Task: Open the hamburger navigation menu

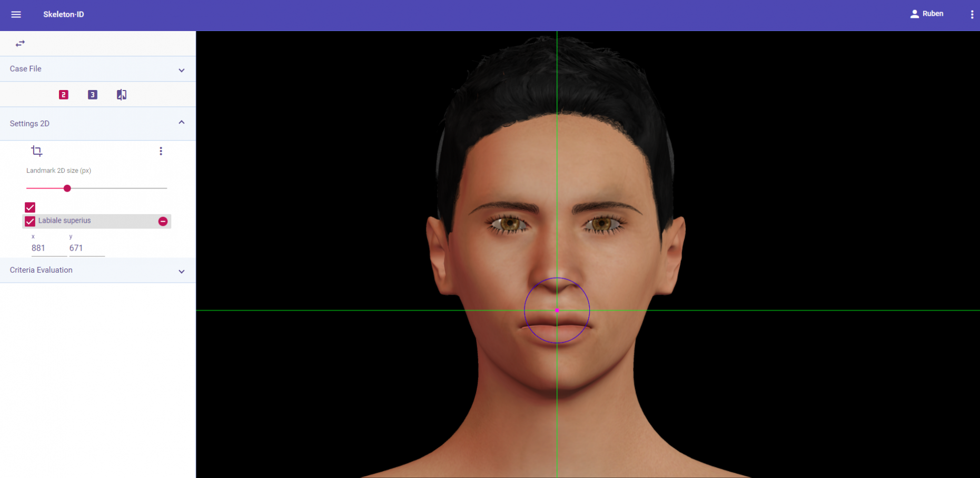Action: [x=16, y=15]
